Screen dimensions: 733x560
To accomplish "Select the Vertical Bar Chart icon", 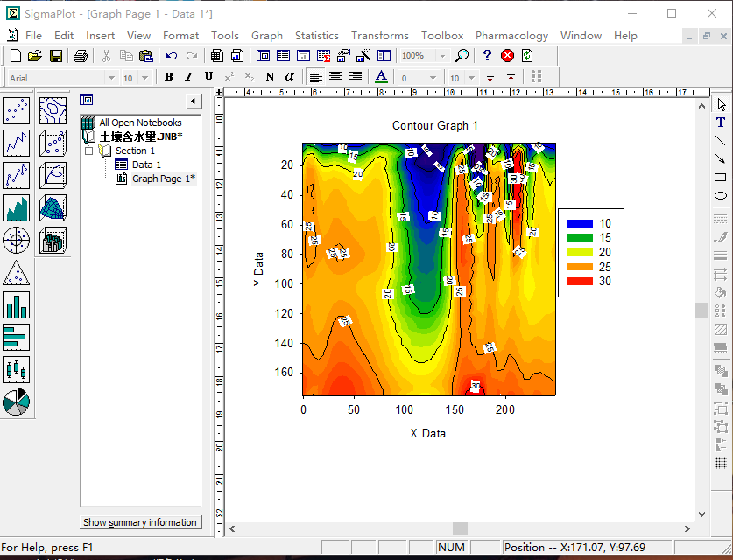I will point(17,304).
